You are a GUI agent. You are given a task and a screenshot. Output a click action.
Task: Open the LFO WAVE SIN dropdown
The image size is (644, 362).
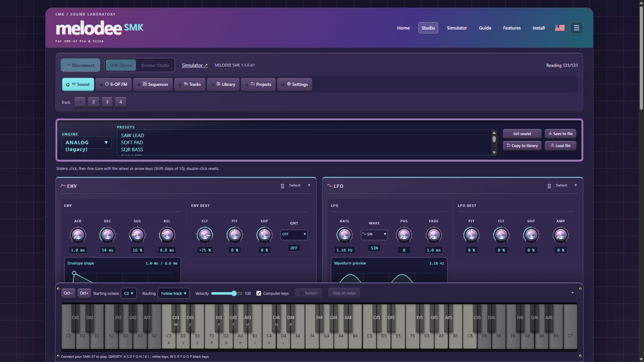pos(374,234)
